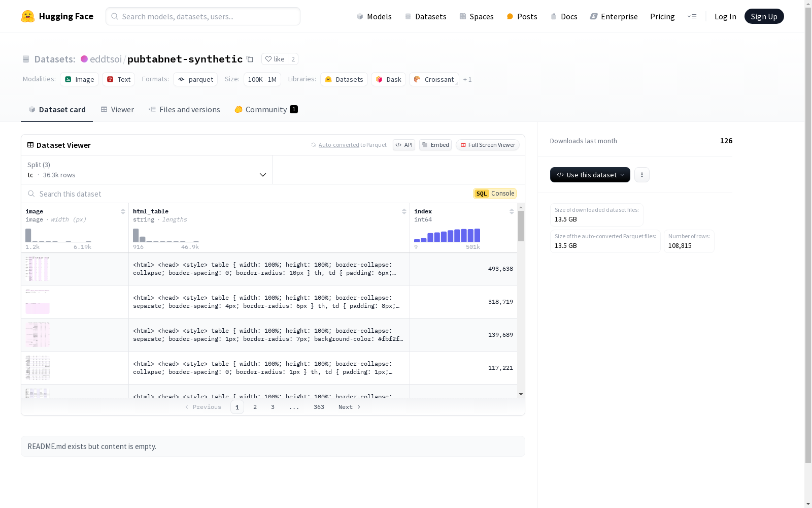Open the thumbnail in row with index 117,221
The image size is (812, 508).
[x=38, y=368]
